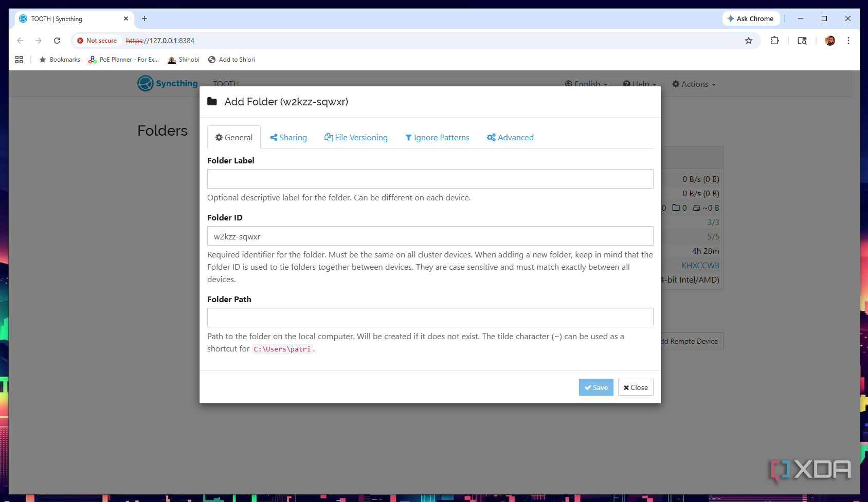Image resolution: width=868 pixels, height=502 pixels.
Task: Focus the Folder Label input field
Action: (430, 179)
